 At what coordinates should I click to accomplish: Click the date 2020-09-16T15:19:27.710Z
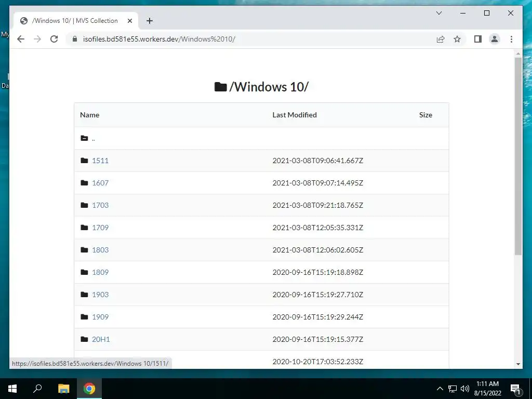[317, 295]
